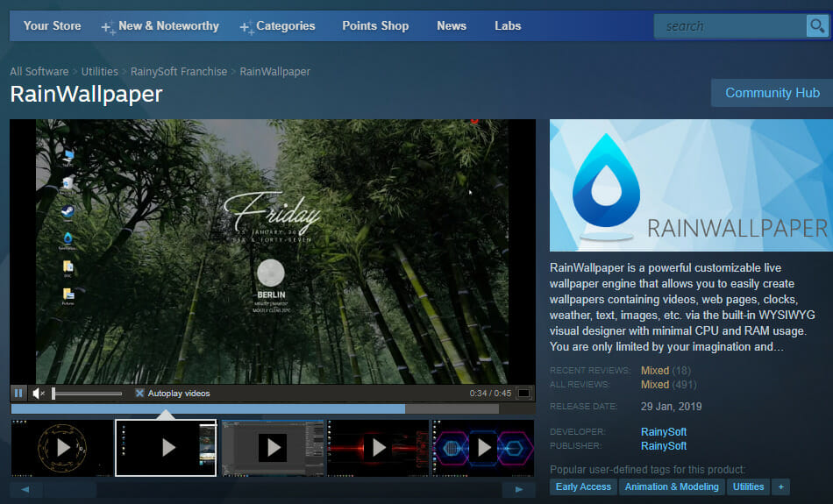Disable the Autoplay videos checkbox
Screen dimensions: 833x504
(x=139, y=393)
